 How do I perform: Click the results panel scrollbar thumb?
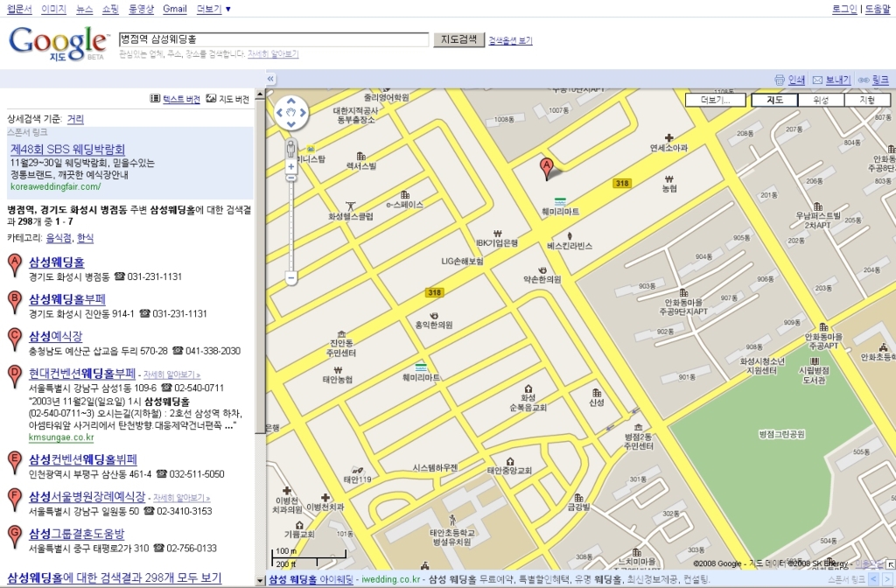(x=260, y=266)
